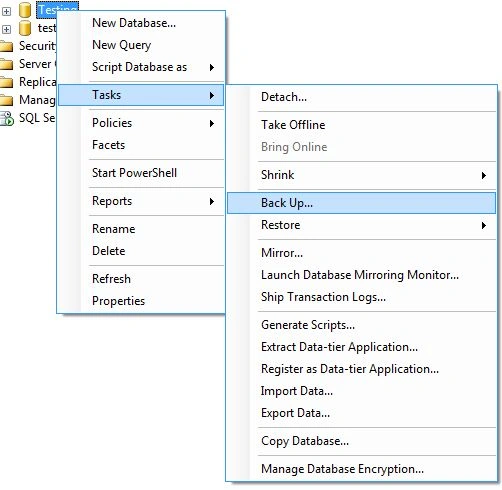Open the Script Database as submenu
The image size is (502, 490).
click(141, 67)
